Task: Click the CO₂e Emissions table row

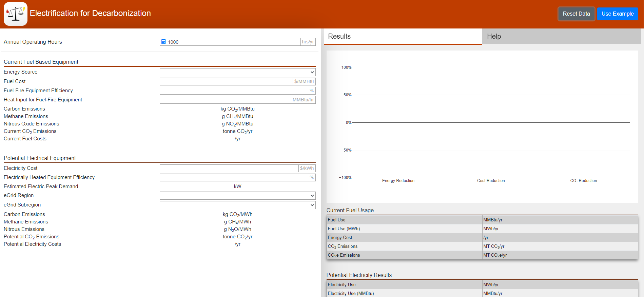Action: click(482, 255)
